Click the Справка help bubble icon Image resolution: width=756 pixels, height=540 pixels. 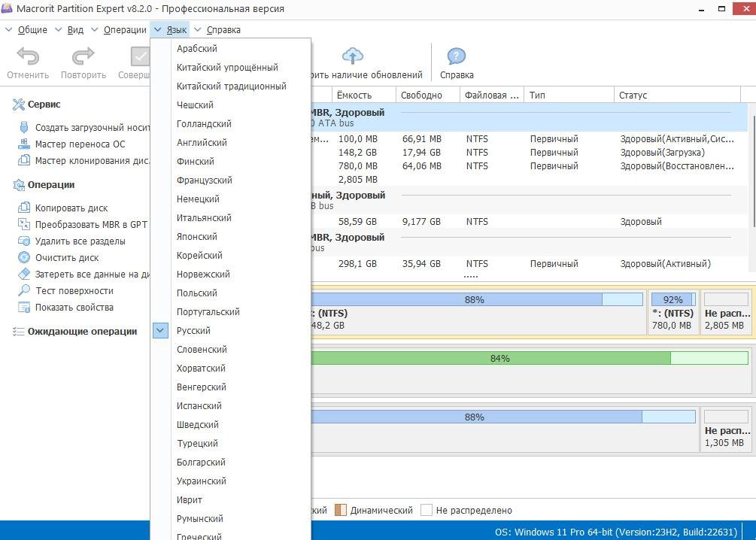456,56
